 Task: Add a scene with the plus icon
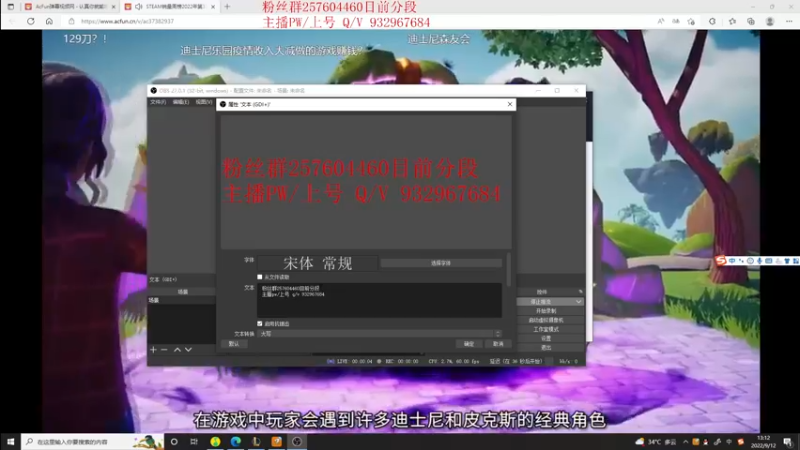(154, 349)
